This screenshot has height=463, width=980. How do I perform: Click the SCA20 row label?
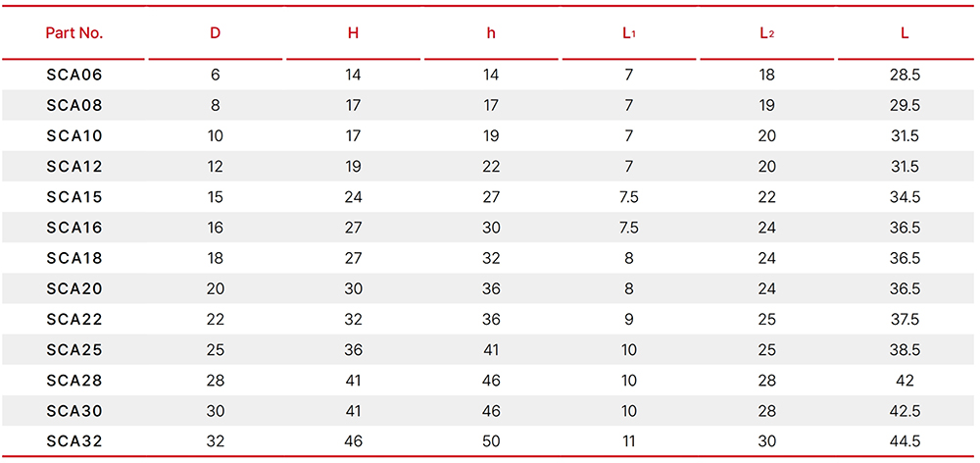pos(73,289)
